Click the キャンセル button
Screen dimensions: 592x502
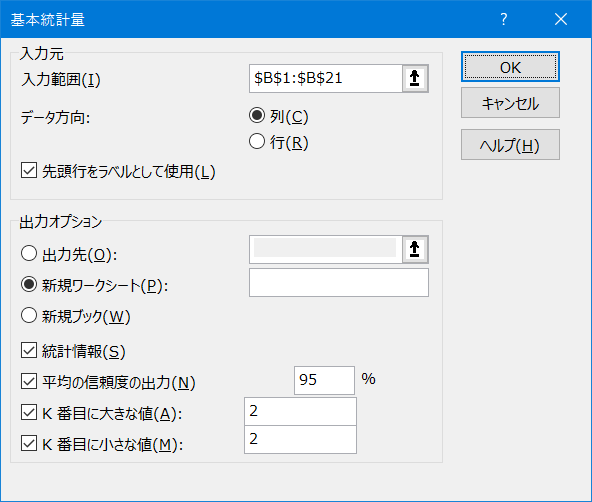510,103
